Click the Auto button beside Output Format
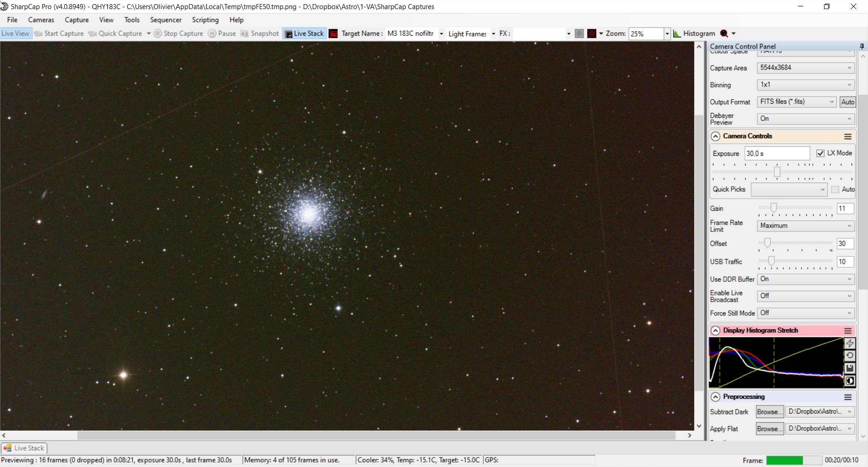This screenshot has height=467, width=868. tap(848, 102)
